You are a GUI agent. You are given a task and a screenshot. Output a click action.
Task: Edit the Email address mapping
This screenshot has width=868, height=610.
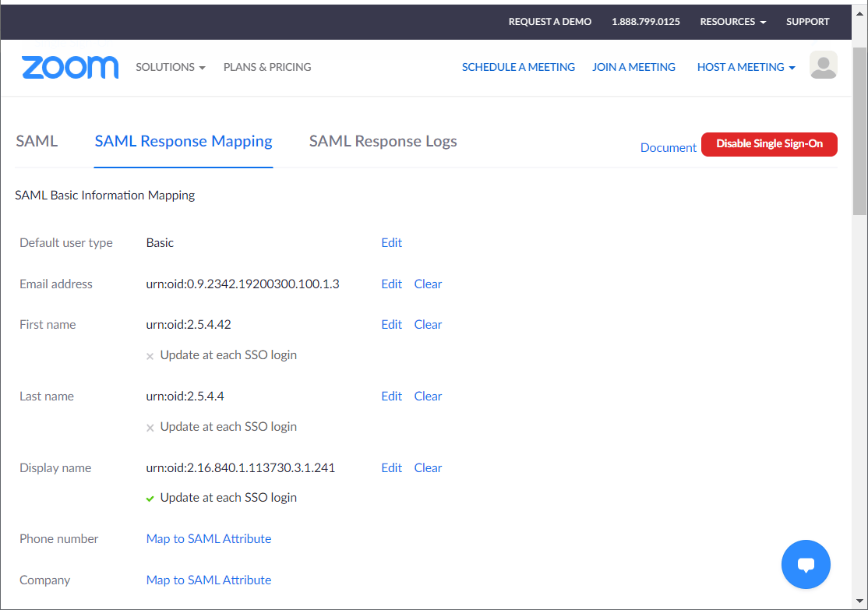pos(391,284)
